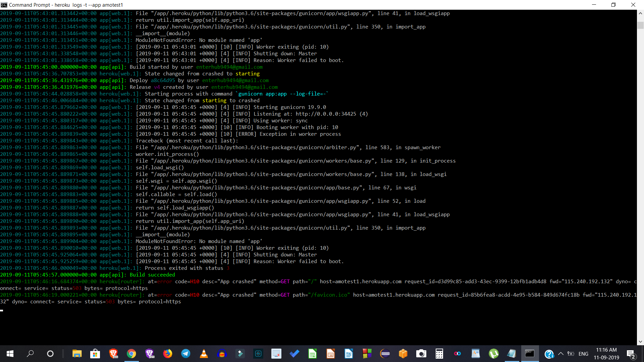The height and width of the screenshot is (362, 644).
Task: Click 'Release v4 created by user' log text
Action: (169, 87)
